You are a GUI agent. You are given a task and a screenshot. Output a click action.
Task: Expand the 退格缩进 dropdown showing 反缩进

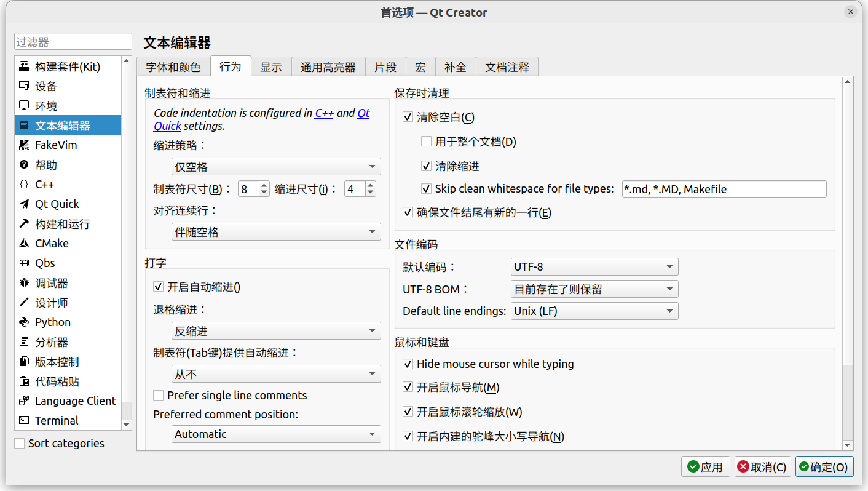(276, 331)
